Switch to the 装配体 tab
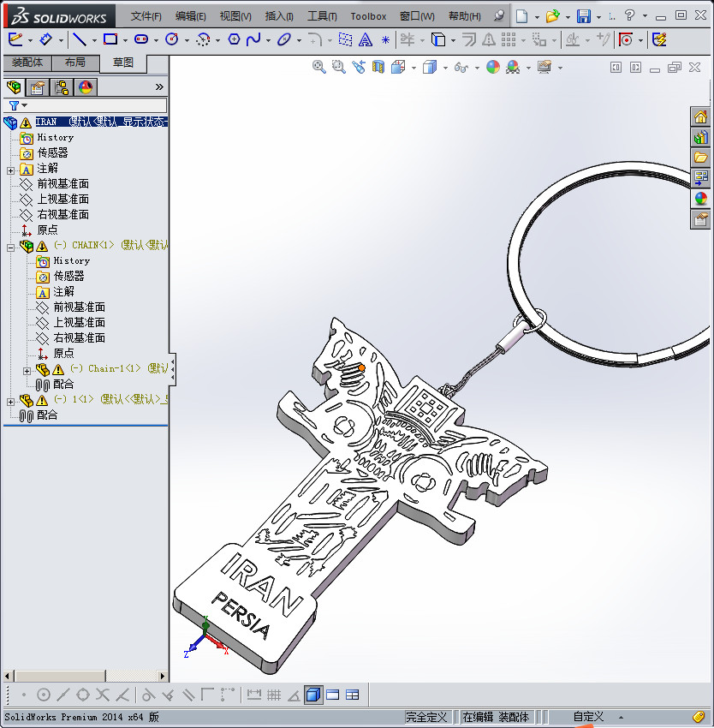 click(27, 63)
